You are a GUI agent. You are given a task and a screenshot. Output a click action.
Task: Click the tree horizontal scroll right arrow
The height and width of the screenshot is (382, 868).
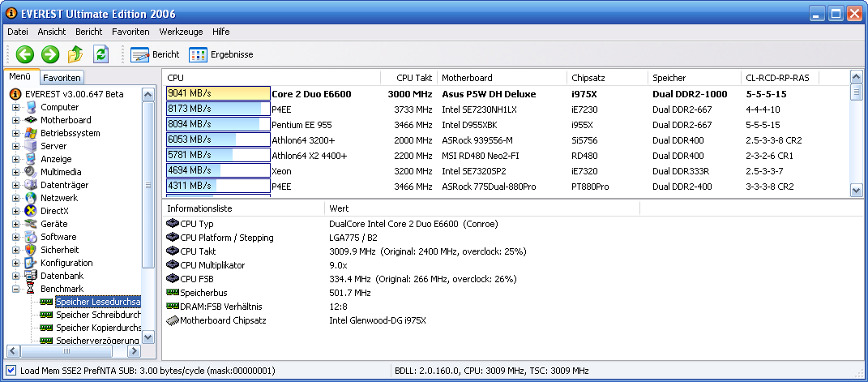point(135,351)
